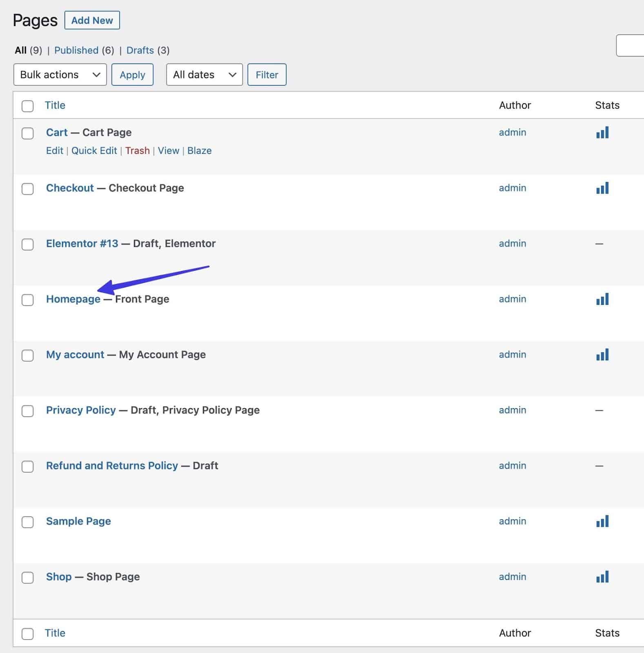644x653 pixels.
Task: Open stats chart icon for Cart page
Action: (x=602, y=133)
